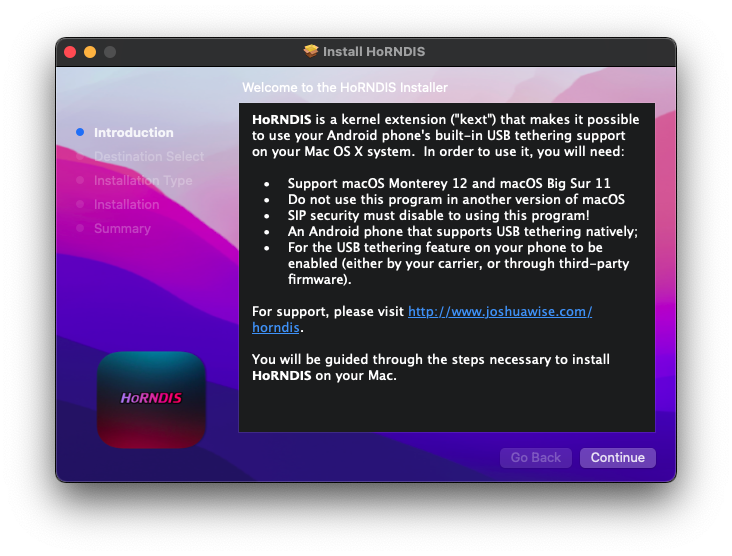The image size is (732, 556).
Task: Click 'SIP security must disable' bullet line
Action: pyautogui.click(x=438, y=216)
